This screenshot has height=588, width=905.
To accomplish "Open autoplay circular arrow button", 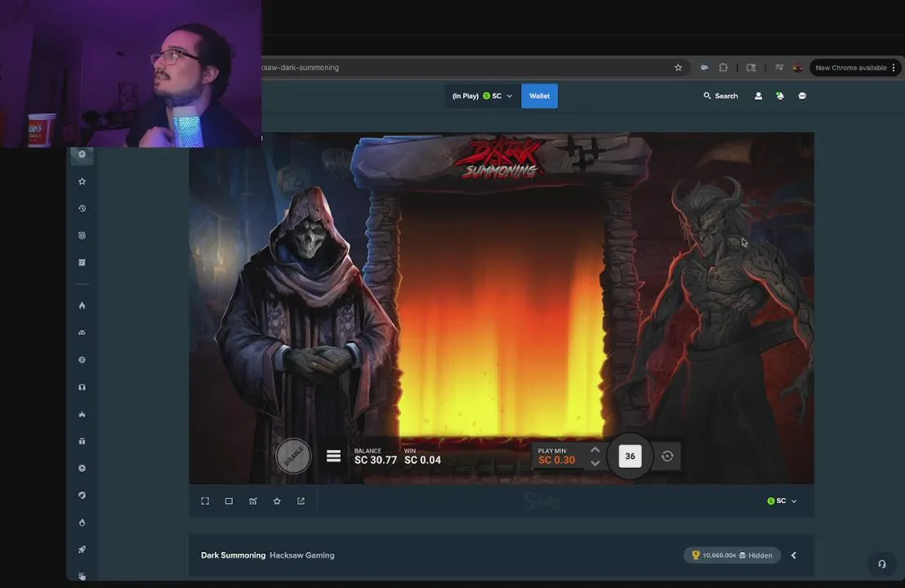I will (x=667, y=456).
